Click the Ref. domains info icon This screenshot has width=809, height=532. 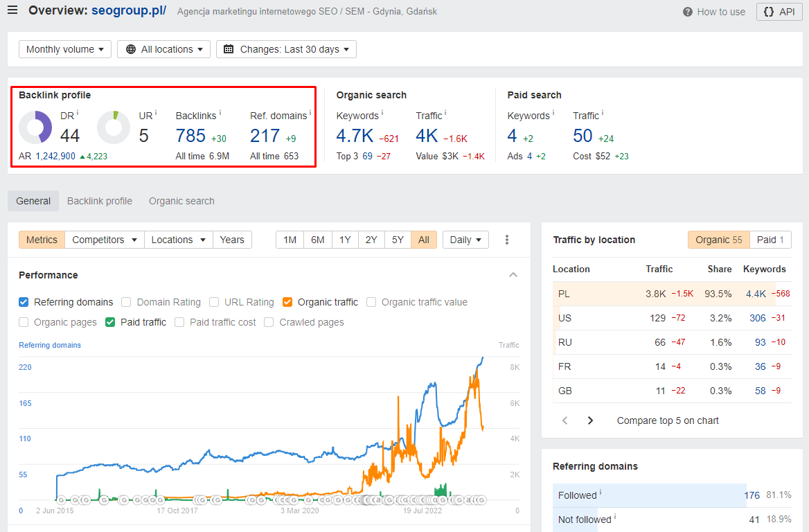coord(310,112)
